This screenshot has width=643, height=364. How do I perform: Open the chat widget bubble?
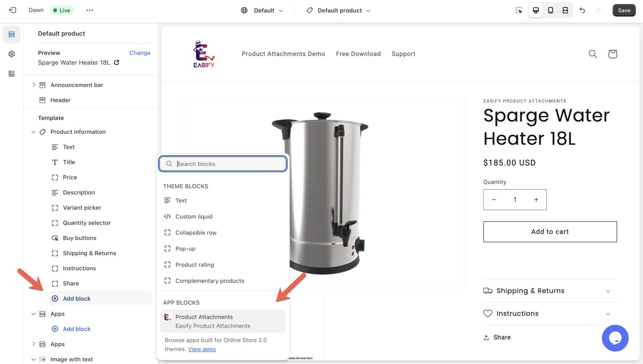click(615, 338)
